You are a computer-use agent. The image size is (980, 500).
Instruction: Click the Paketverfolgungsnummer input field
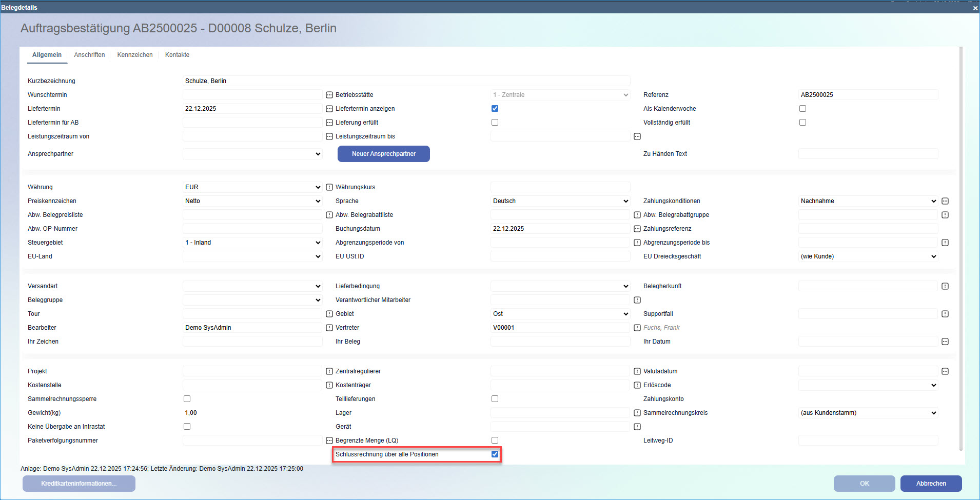click(x=252, y=440)
